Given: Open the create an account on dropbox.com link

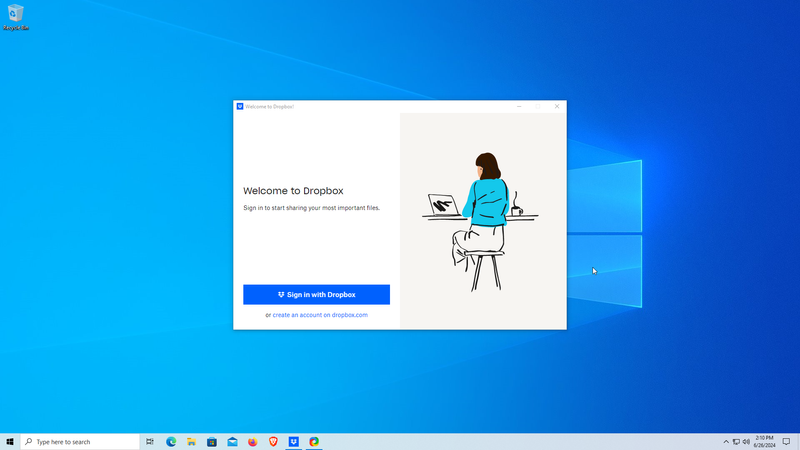Looking at the screenshot, I should coord(320,315).
